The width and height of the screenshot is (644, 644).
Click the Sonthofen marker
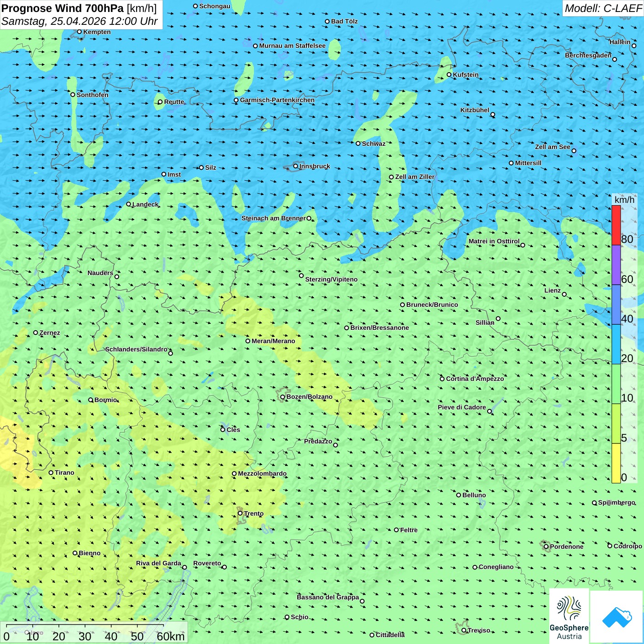pos(73,95)
